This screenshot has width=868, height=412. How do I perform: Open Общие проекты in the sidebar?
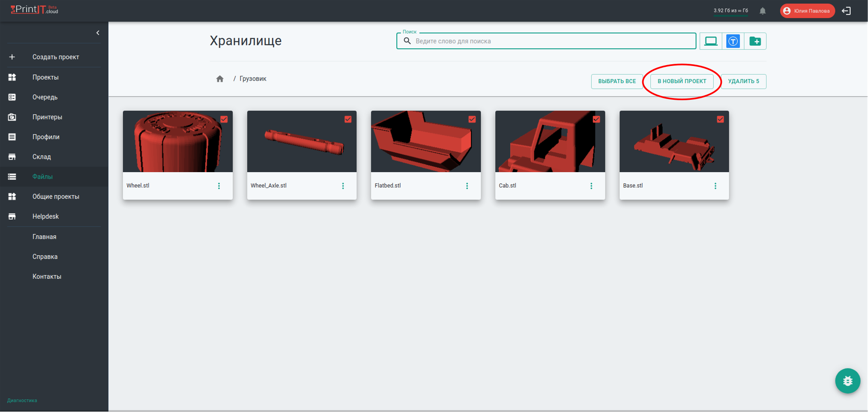coord(56,197)
